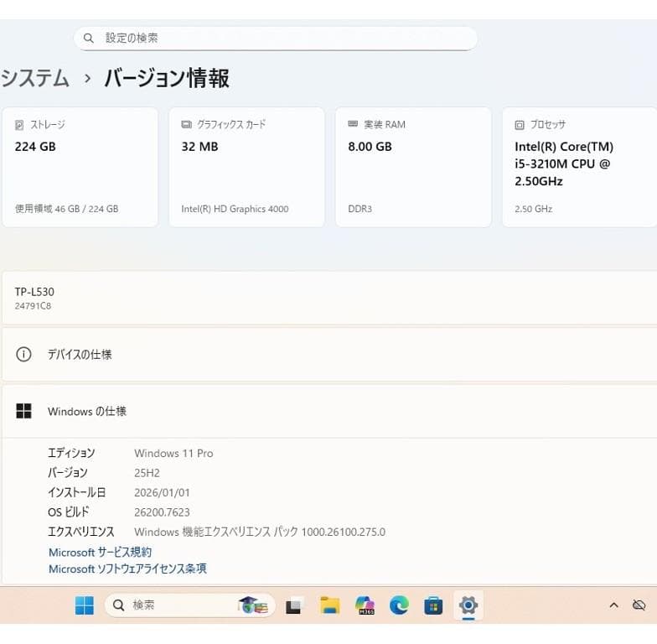Select 使用領域 46 GB / 224 GB text
The height and width of the screenshot is (644, 657).
click(x=67, y=209)
